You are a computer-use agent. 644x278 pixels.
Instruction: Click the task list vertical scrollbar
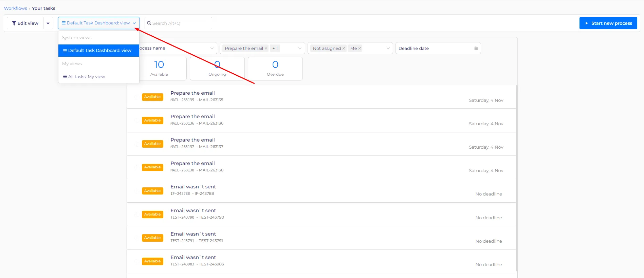517,178
